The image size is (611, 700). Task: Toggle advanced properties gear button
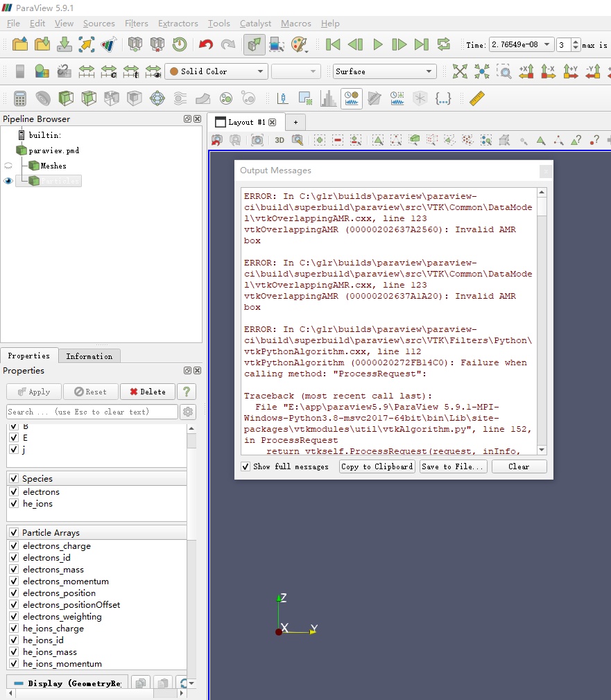point(188,412)
